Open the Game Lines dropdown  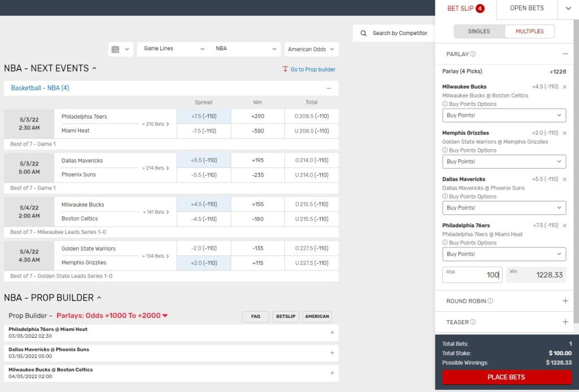click(174, 49)
